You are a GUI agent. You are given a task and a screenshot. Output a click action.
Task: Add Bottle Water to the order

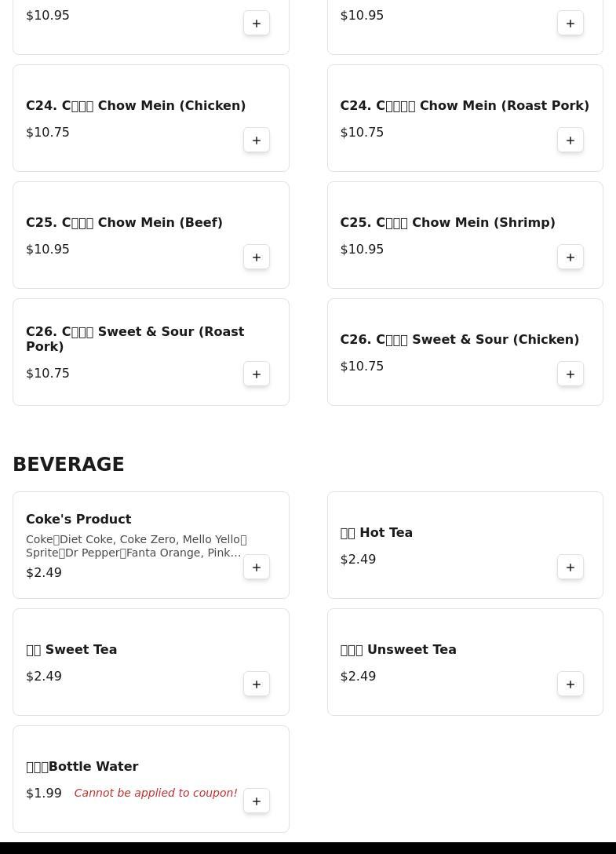(257, 801)
